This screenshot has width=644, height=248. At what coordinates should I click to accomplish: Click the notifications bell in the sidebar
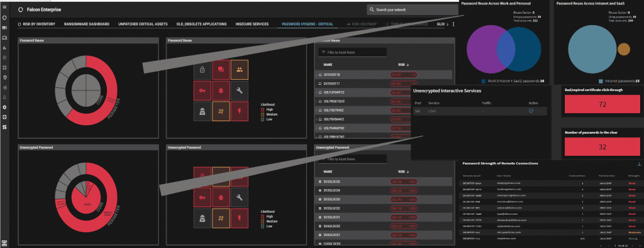(4, 97)
